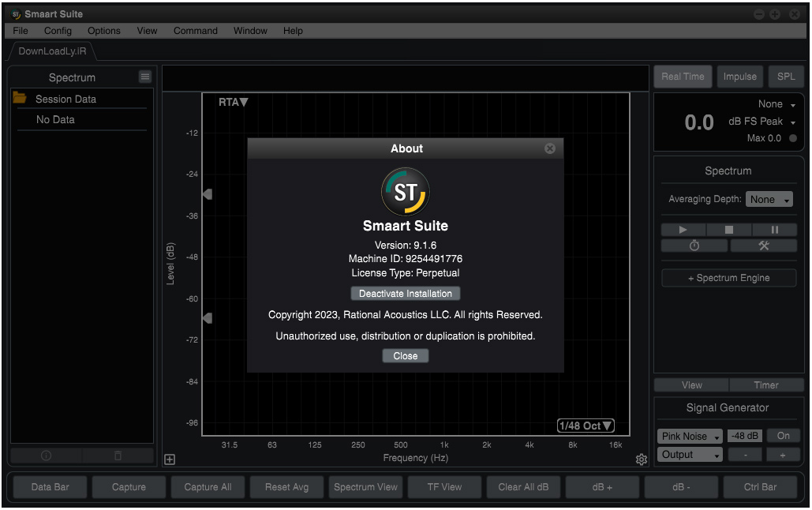The height and width of the screenshot is (510, 812).
Task: Open measurement config tools icon
Action: pyautogui.click(x=763, y=246)
